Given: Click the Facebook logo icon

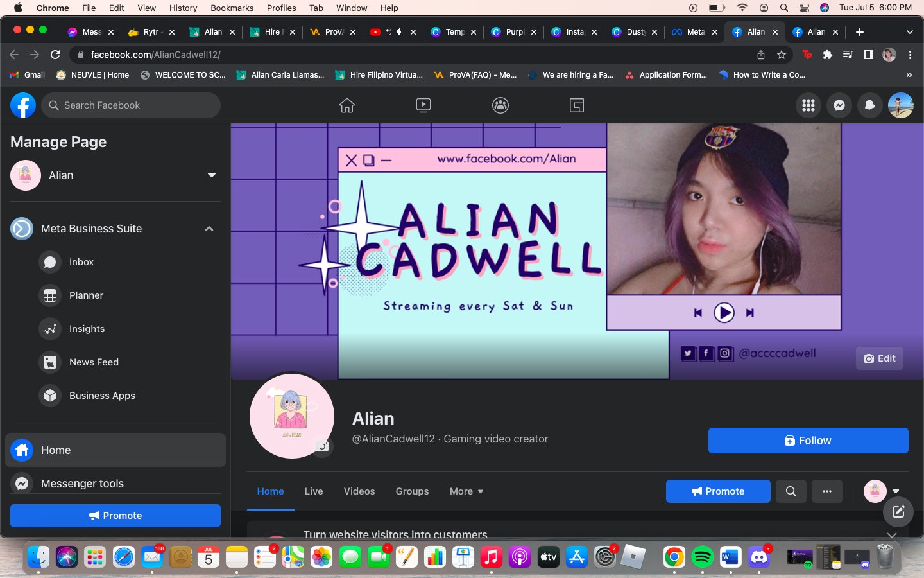Looking at the screenshot, I should coord(23,105).
